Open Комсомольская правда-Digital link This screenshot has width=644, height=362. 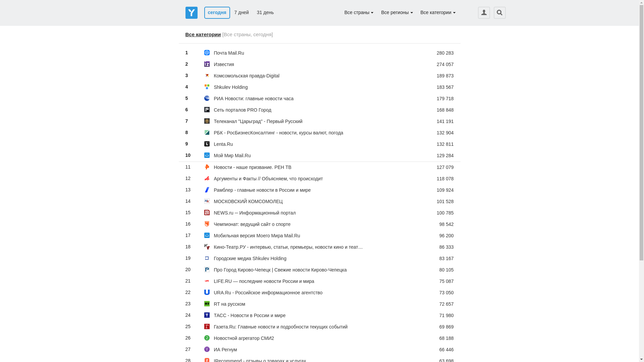247,76
